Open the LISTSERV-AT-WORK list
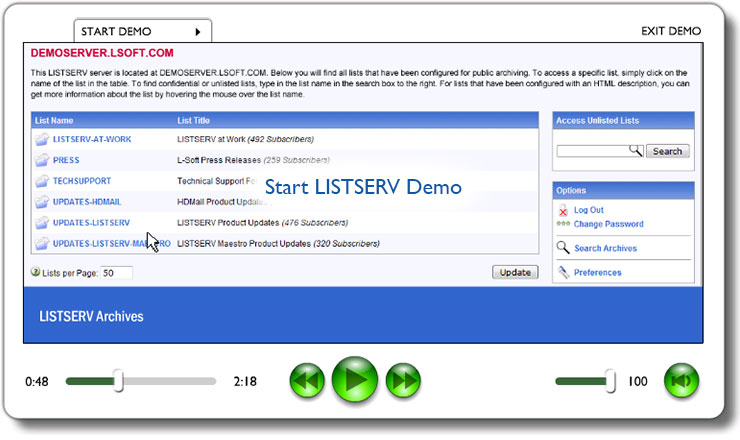This screenshot has height=440, width=740. click(x=92, y=139)
